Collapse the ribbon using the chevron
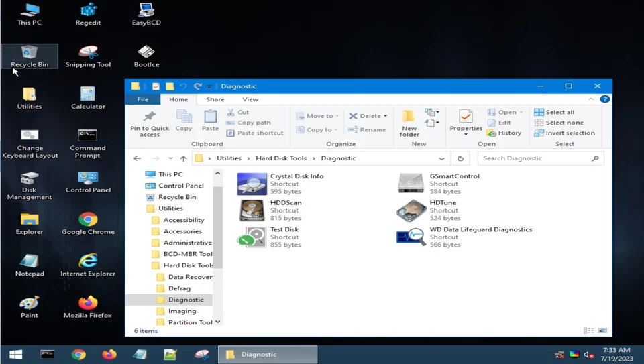This screenshot has width=644, height=364. (x=591, y=99)
